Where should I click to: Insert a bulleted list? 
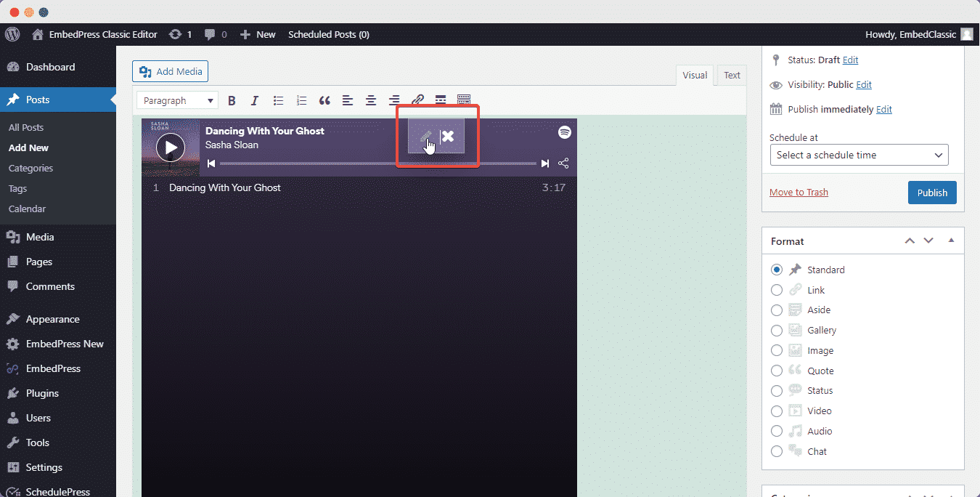click(278, 100)
